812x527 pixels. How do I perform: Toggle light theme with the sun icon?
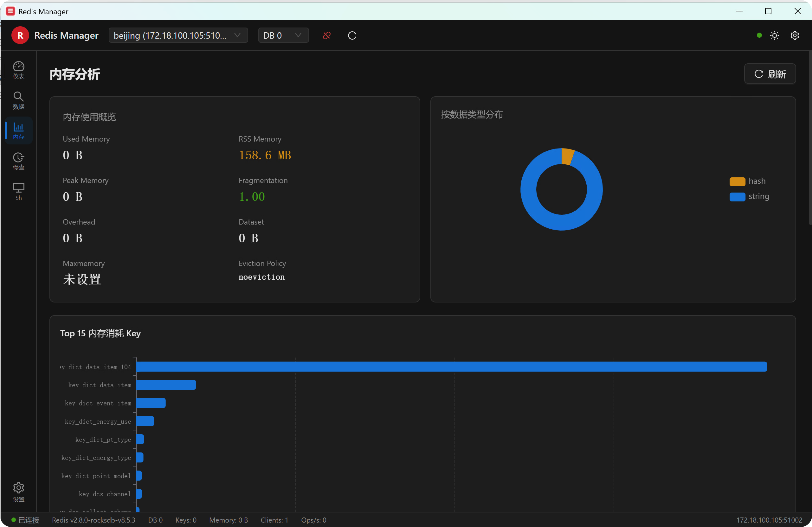click(775, 35)
